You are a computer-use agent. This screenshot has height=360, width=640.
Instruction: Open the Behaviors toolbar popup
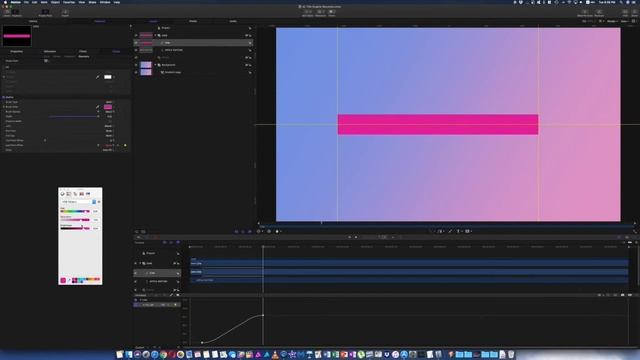(x=320, y=13)
